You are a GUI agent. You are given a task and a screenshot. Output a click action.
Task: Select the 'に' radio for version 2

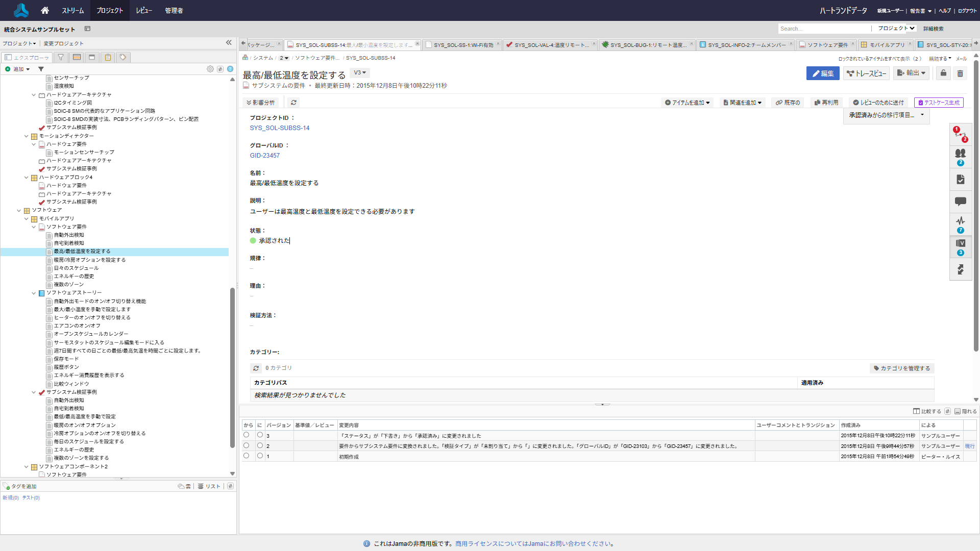click(x=260, y=445)
